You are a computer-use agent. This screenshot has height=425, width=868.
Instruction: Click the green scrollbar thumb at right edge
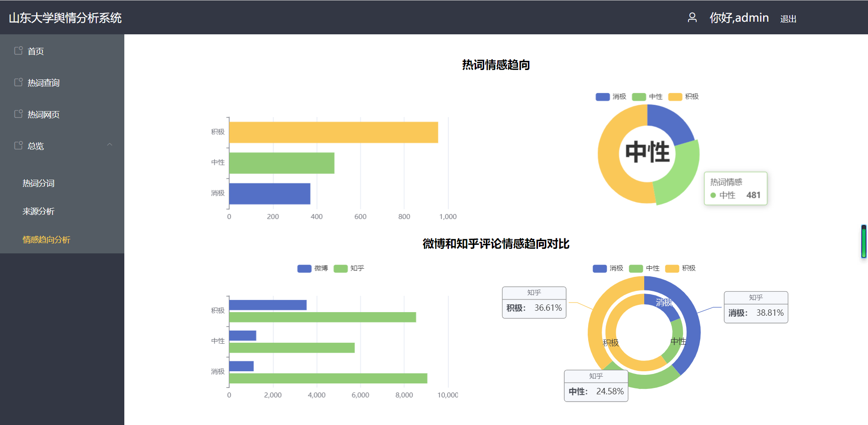click(x=863, y=242)
